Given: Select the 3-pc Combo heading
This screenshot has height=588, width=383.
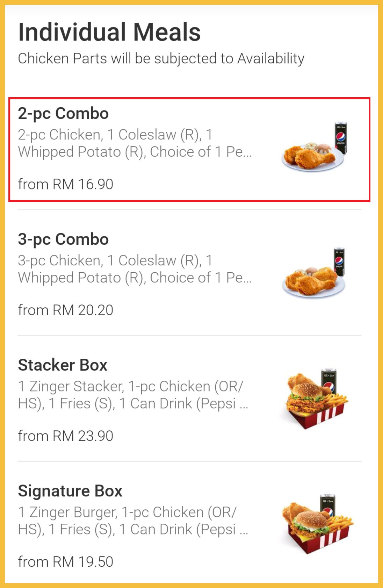Looking at the screenshot, I should (63, 239).
